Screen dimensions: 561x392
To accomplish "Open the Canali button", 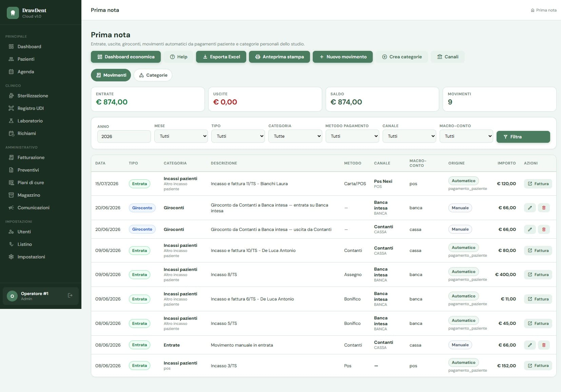I will [x=448, y=57].
